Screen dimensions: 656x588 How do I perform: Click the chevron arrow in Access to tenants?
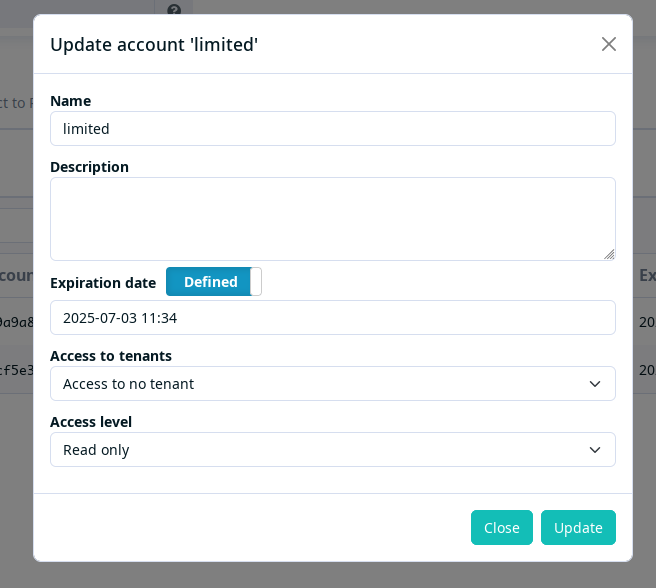(x=595, y=384)
